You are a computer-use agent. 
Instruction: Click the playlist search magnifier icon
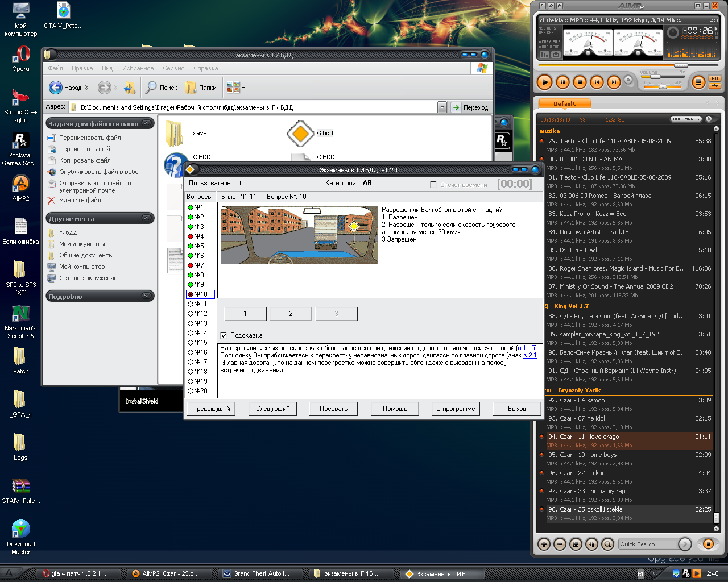[x=607, y=544]
